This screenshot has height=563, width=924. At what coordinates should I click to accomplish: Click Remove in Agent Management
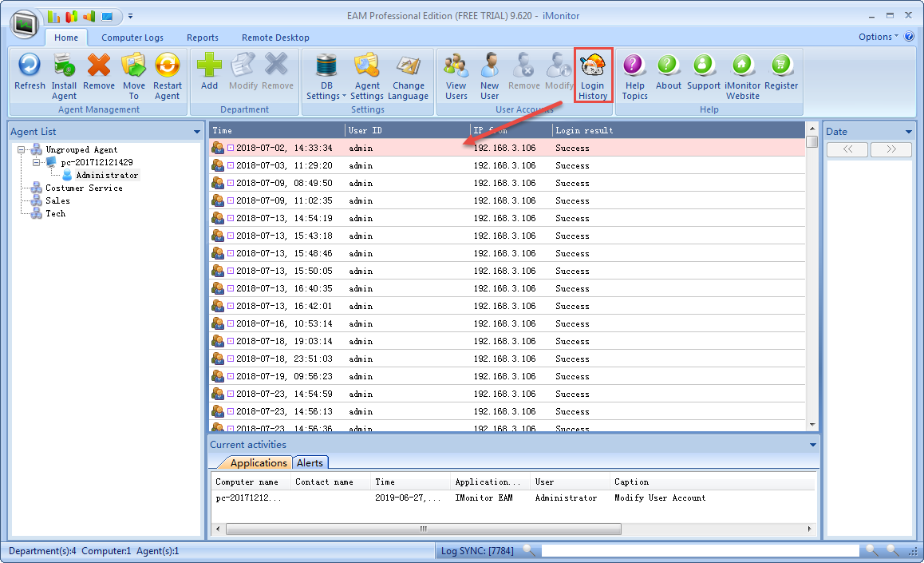tap(99, 73)
